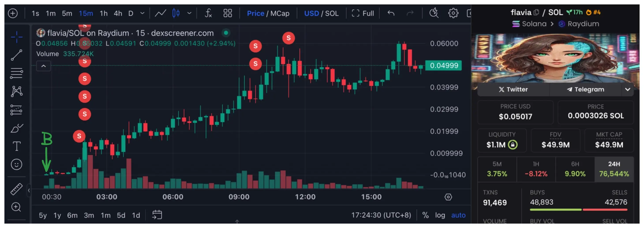
Task: Select the 24H price change tab
Action: click(x=614, y=169)
